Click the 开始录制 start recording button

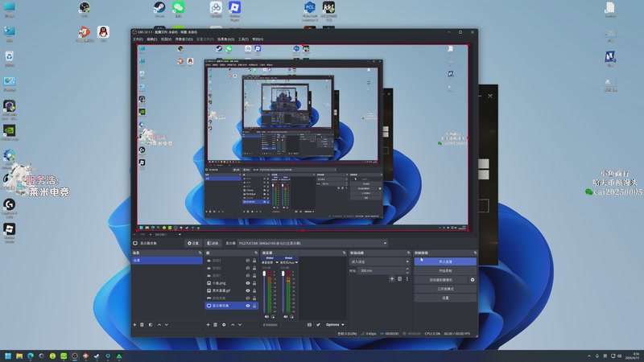coord(445,270)
